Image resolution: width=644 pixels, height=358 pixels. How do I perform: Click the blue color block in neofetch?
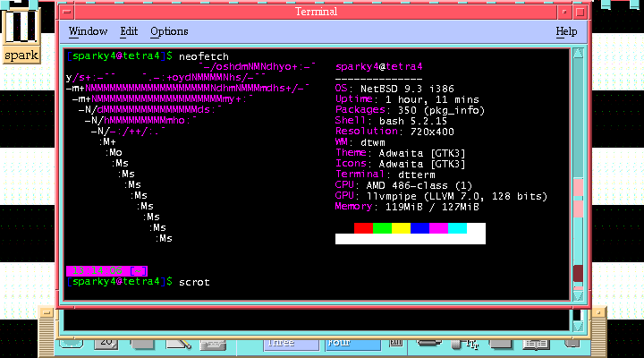pyautogui.click(x=419, y=228)
